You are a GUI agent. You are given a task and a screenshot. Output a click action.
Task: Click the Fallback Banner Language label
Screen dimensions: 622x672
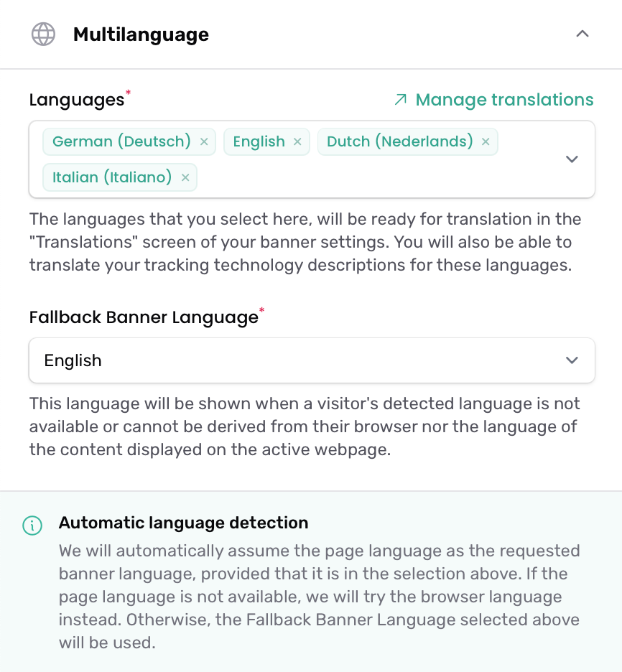(x=144, y=317)
